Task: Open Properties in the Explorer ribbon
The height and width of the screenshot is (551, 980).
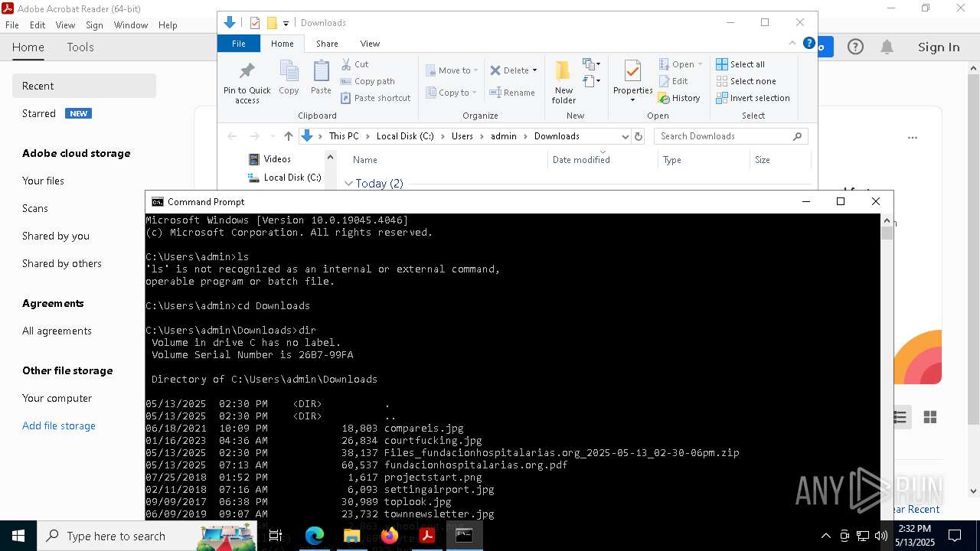Action: tap(632, 81)
